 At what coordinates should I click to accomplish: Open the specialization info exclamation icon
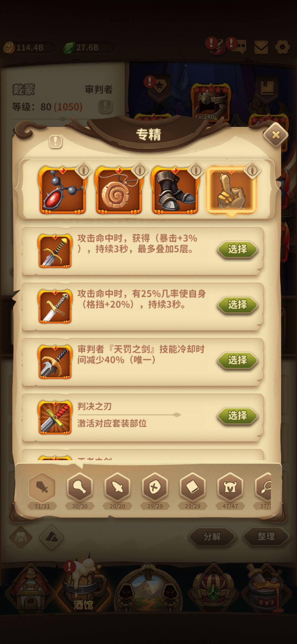click(56, 141)
